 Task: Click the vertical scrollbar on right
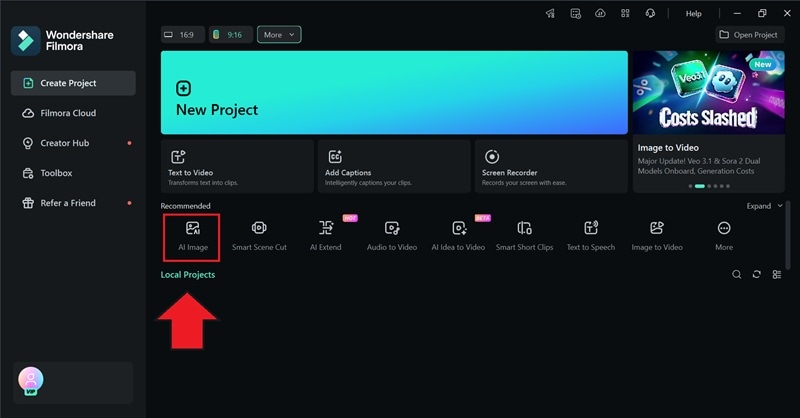click(788, 235)
